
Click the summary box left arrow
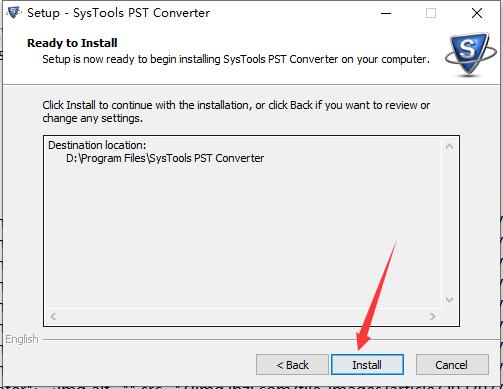(53, 316)
